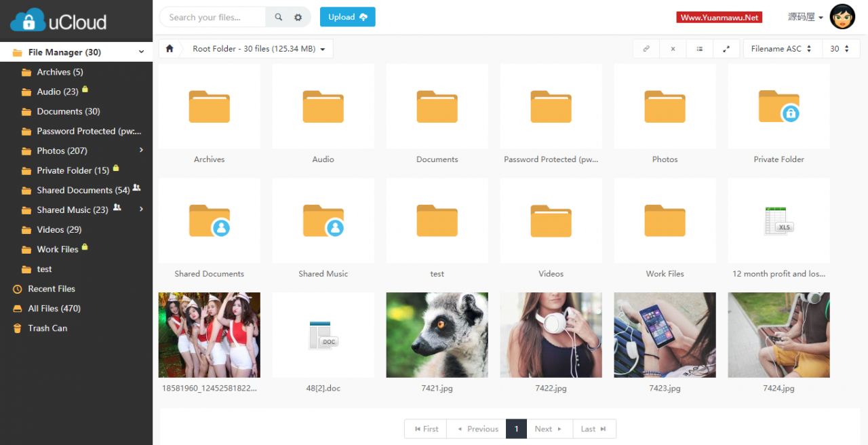Go to Last page
The height and width of the screenshot is (445, 868).
pyautogui.click(x=594, y=429)
